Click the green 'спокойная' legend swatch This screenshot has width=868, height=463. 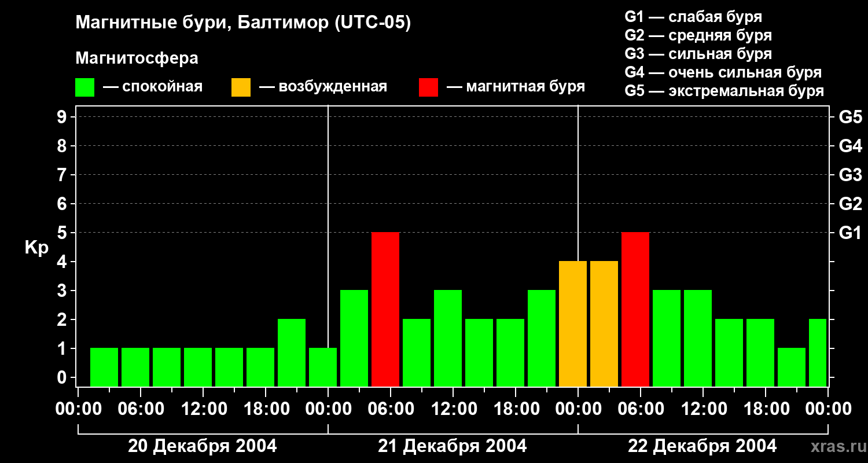pyautogui.click(x=84, y=87)
